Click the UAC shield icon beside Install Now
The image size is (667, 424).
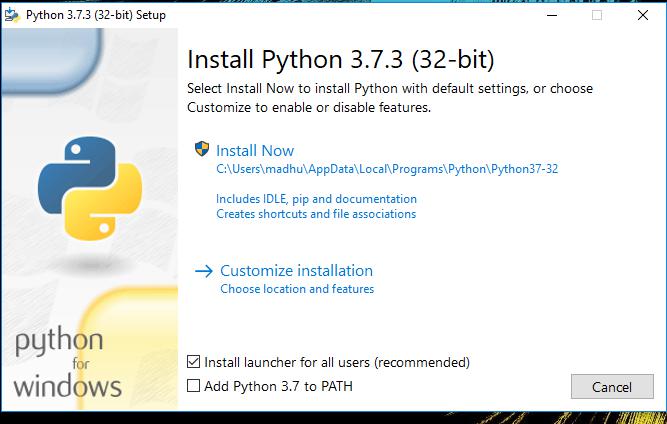(x=203, y=150)
